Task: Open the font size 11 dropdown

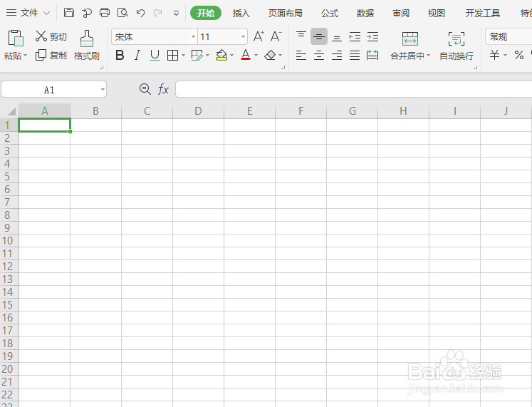Action: coord(243,36)
